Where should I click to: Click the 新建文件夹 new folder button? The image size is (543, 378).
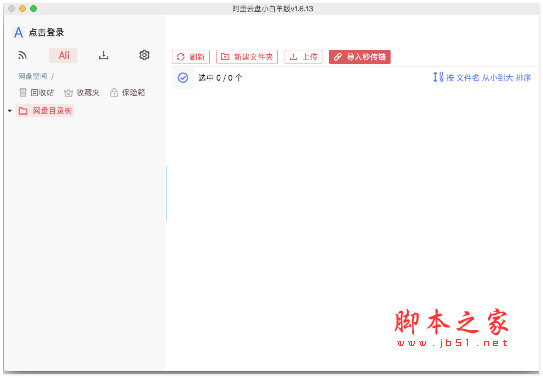click(x=247, y=57)
